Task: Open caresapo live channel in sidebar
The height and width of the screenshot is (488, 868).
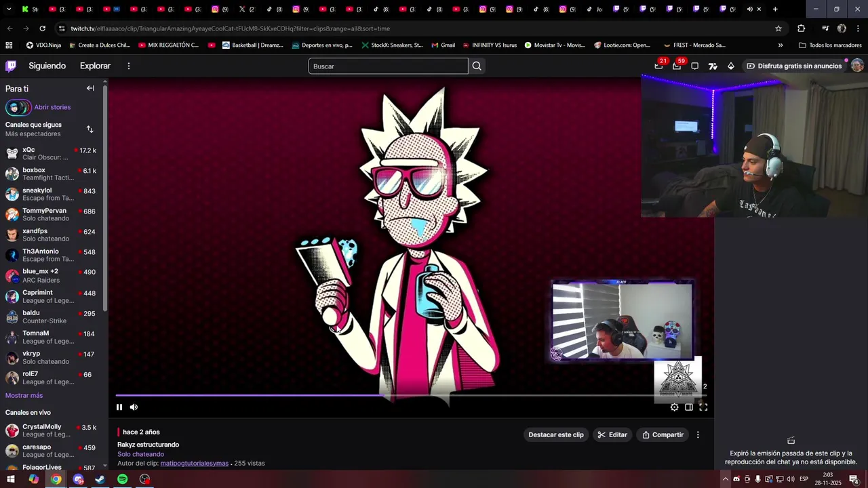Action: [52, 451]
